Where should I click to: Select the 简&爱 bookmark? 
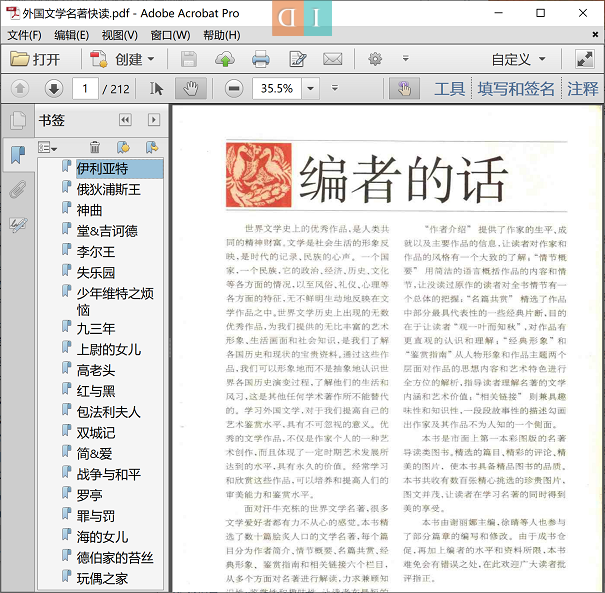[x=94, y=454]
